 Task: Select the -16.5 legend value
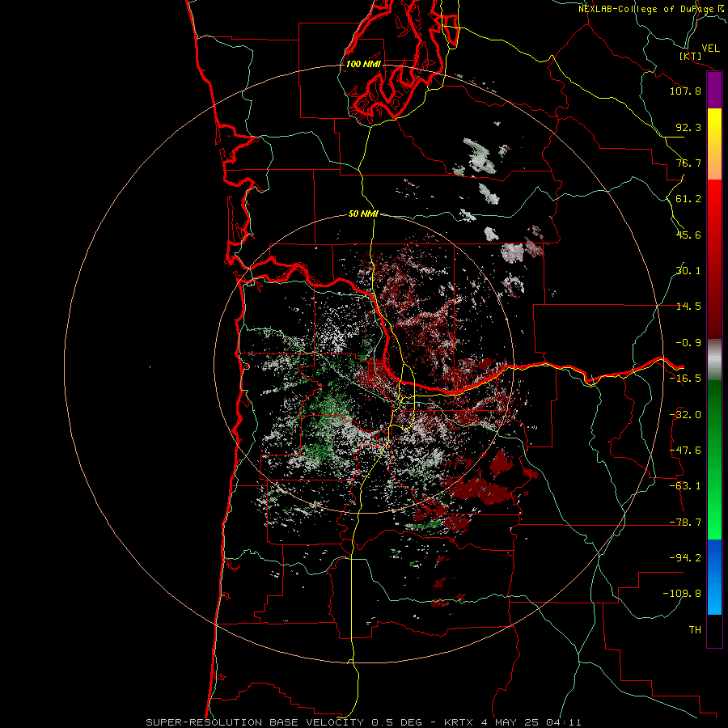[x=685, y=379]
